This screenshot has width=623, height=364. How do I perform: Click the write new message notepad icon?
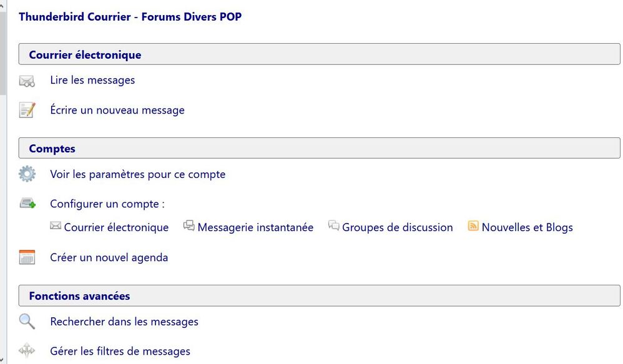tap(27, 111)
